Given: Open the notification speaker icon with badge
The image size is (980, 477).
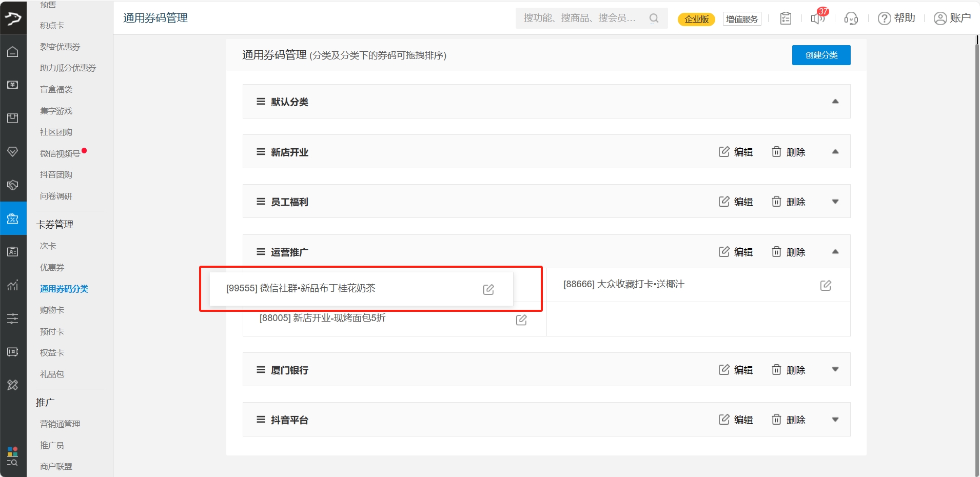Looking at the screenshot, I should point(817,19).
